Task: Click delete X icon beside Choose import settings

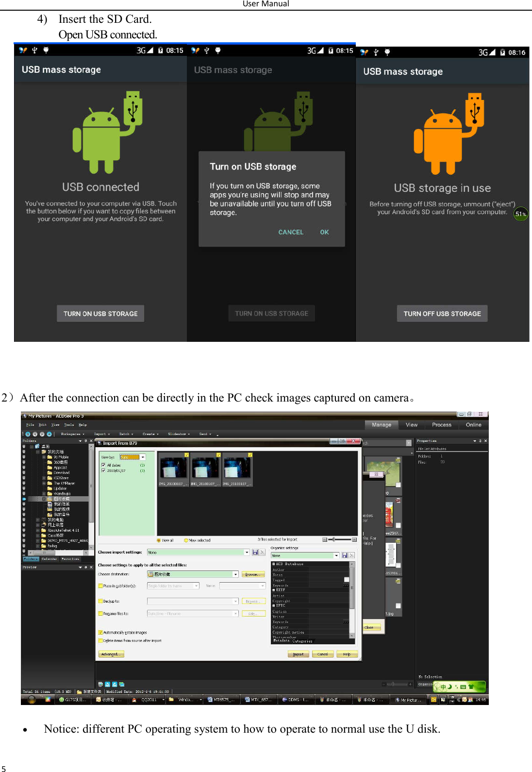Action: [263, 553]
